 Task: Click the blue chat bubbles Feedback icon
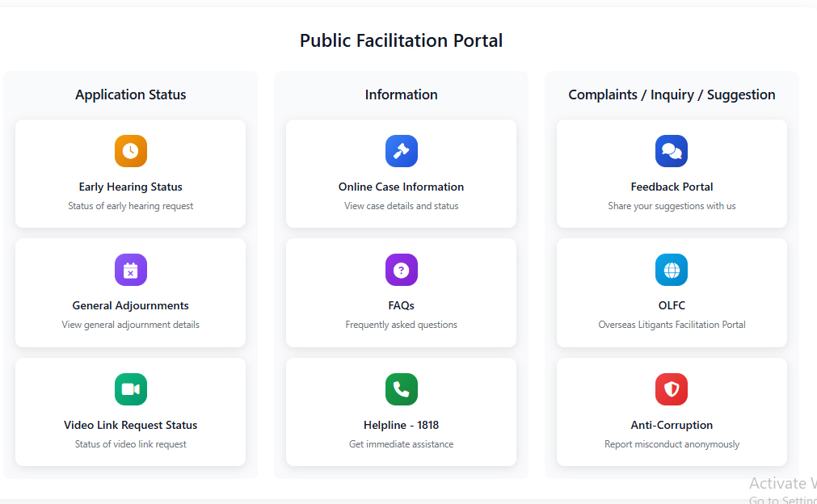tap(672, 151)
